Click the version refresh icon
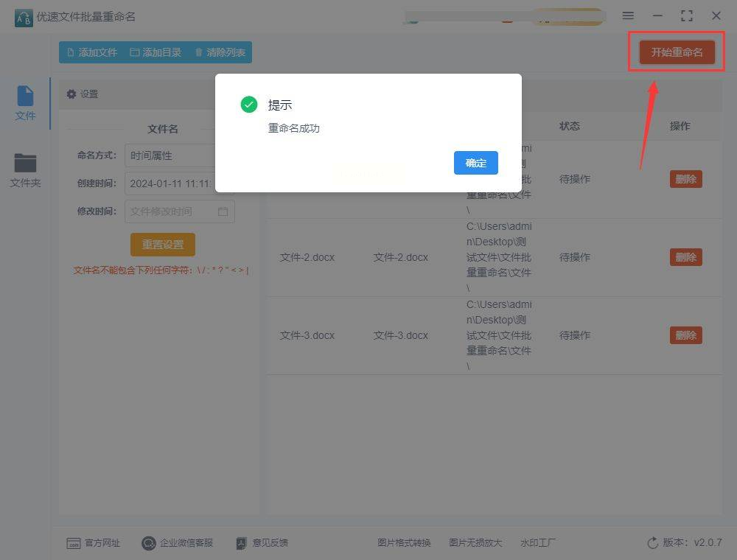737x560 pixels. tap(652, 543)
